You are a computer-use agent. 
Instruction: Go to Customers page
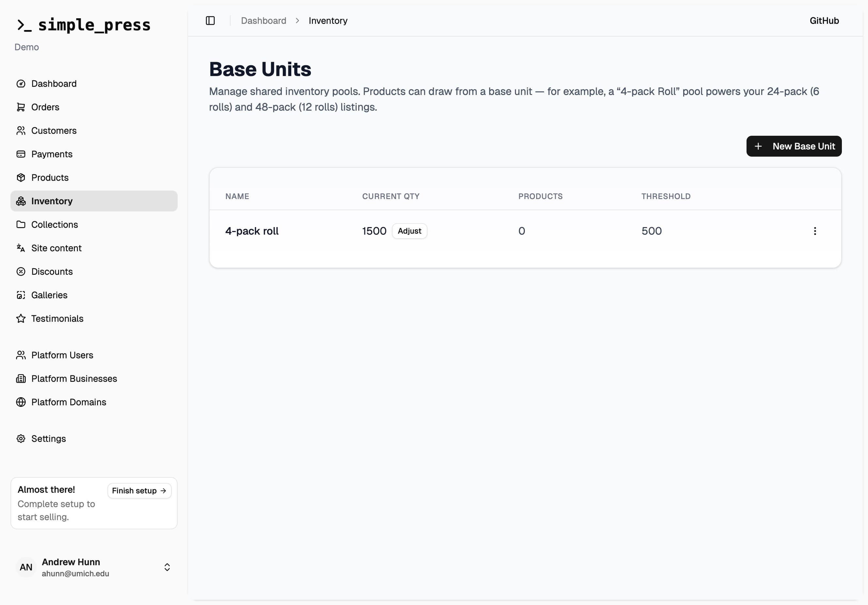tap(94, 131)
